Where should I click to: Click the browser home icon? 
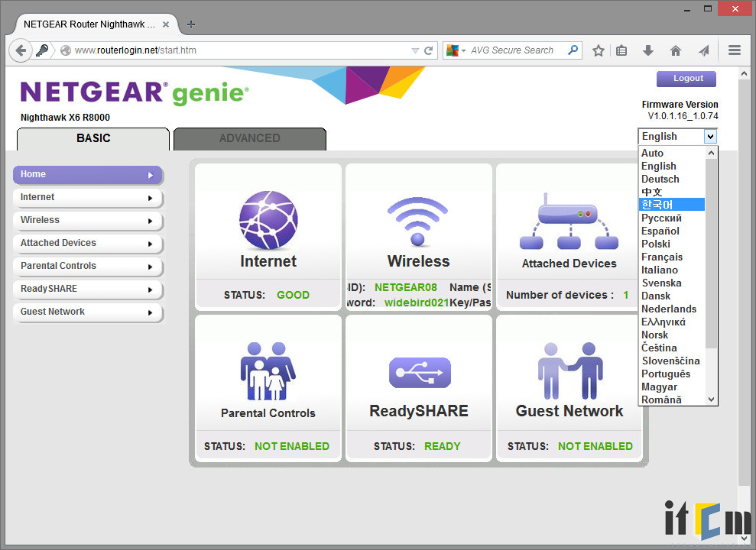tap(676, 50)
